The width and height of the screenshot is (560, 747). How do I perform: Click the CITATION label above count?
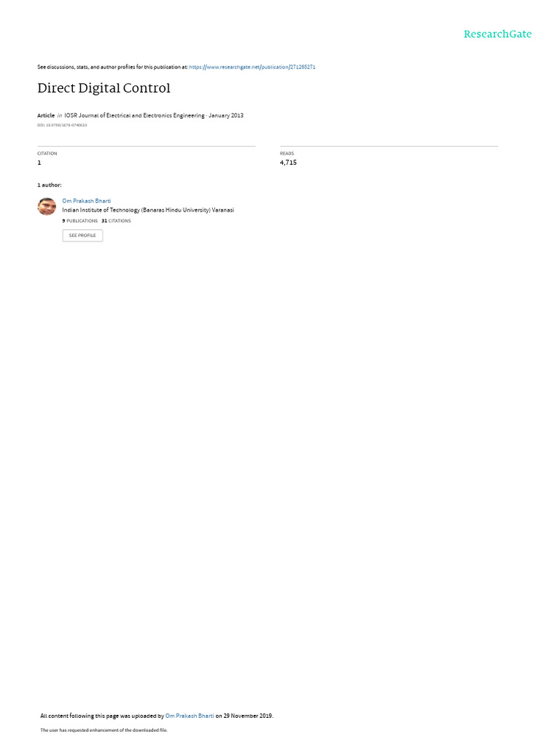[47, 153]
